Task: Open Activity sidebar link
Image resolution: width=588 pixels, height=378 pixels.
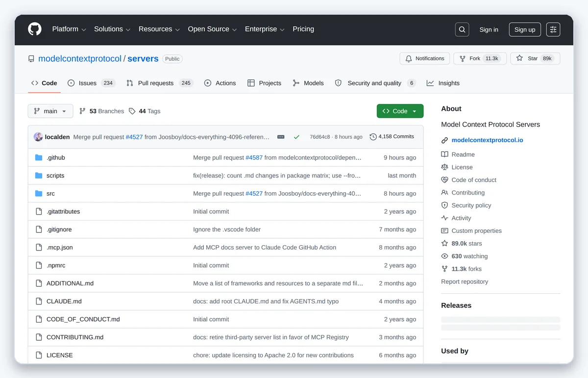Action: [456, 218]
